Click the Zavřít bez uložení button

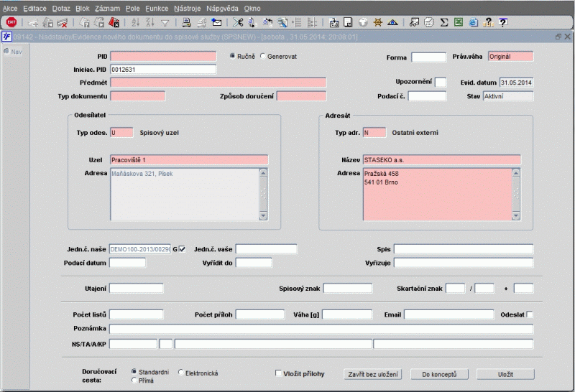373,374
